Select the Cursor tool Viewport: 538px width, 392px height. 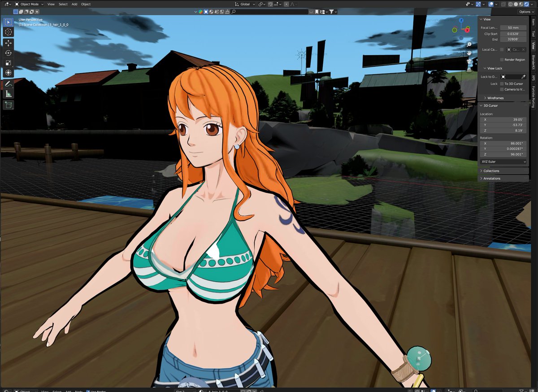[x=9, y=32]
